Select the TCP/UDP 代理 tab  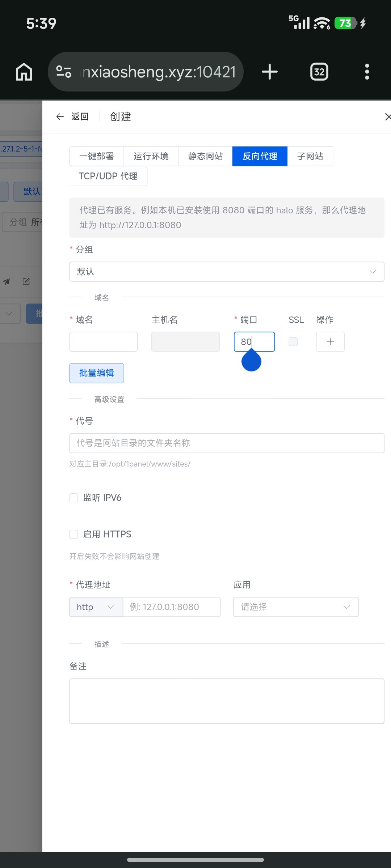pos(108,176)
